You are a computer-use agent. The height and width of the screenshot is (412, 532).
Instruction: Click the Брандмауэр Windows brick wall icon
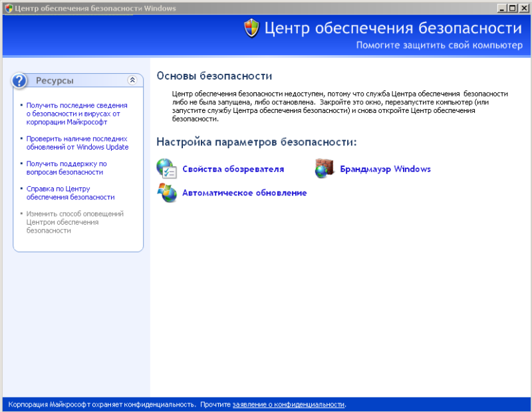[324, 169]
